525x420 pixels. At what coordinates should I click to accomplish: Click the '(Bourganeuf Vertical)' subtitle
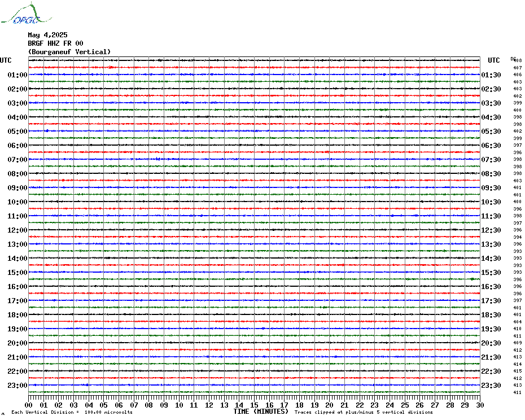coord(69,52)
